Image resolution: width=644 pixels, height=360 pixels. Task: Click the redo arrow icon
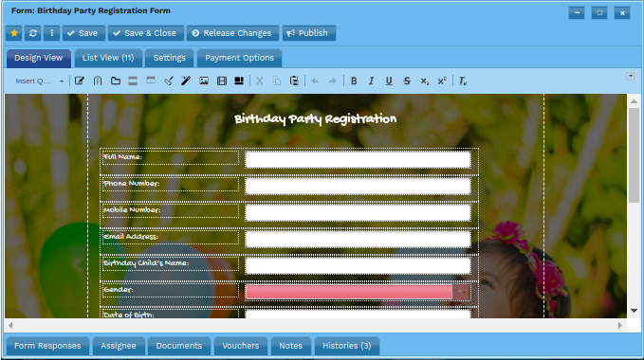(333, 81)
